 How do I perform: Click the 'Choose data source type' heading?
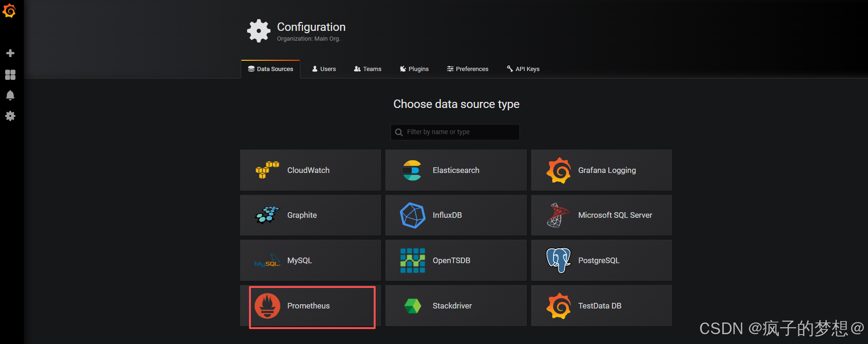coord(456,104)
